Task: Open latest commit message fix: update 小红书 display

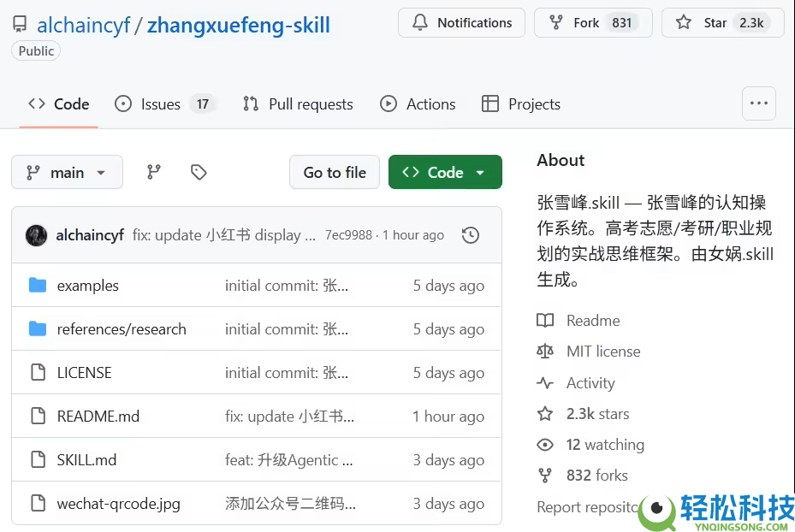Action: pos(223,235)
